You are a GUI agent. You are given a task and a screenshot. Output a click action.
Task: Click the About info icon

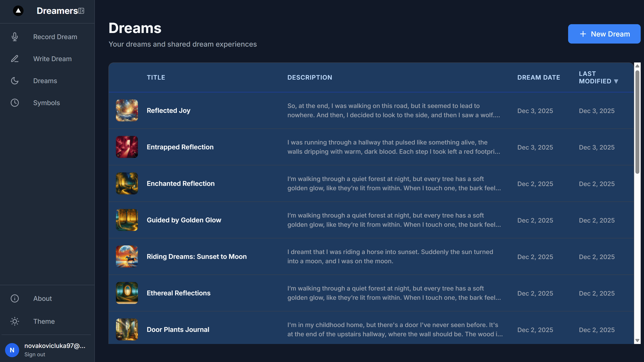pyautogui.click(x=15, y=298)
